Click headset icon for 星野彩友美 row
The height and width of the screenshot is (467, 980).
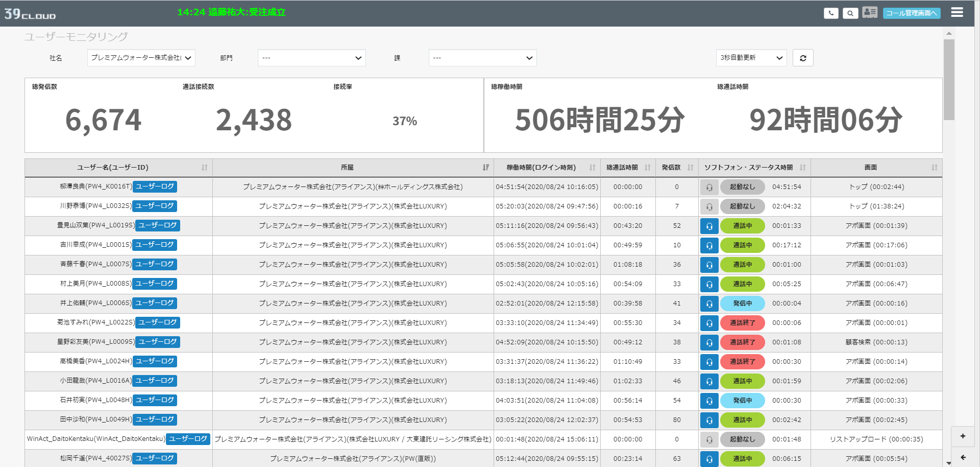click(709, 342)
